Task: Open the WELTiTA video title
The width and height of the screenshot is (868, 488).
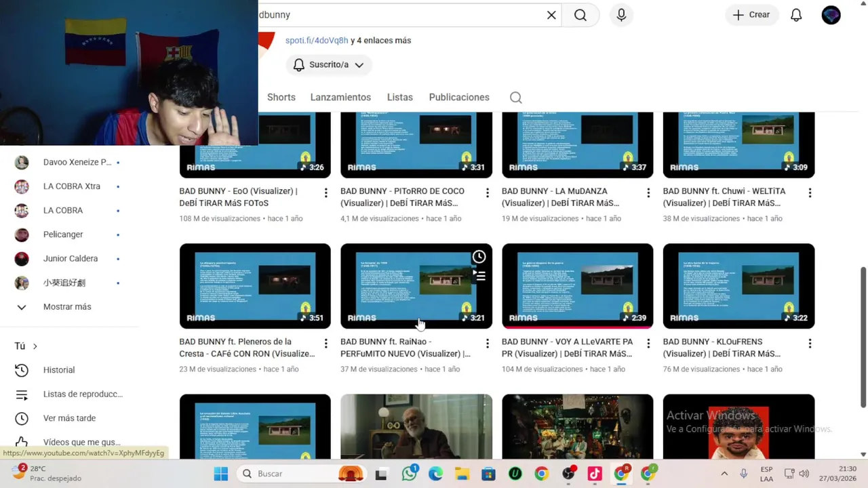Action: point(724,197)
